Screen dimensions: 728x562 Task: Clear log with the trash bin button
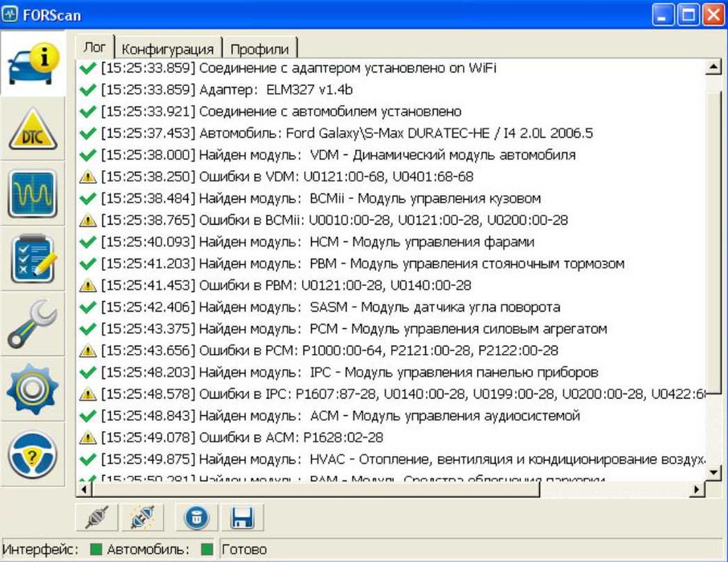tap(196, 518)
